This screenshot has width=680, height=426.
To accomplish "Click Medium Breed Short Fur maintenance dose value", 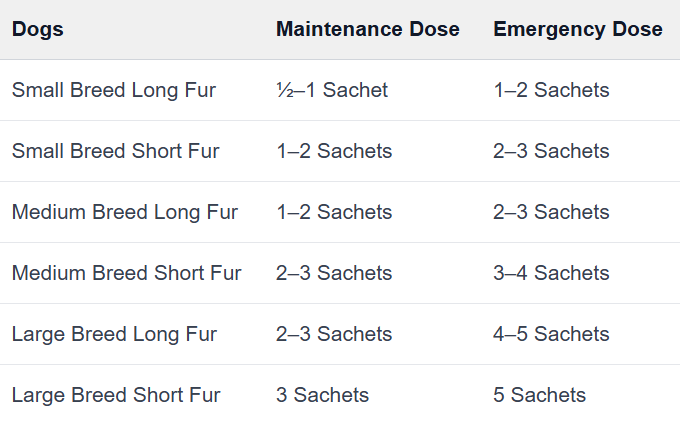I will pyautogui.click(x=334, y=273).
